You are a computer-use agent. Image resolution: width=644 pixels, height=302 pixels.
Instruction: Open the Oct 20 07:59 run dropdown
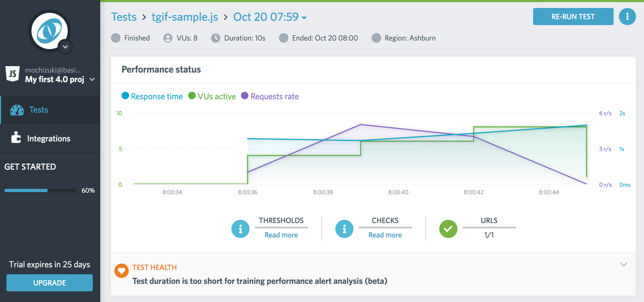click(270, 17)
